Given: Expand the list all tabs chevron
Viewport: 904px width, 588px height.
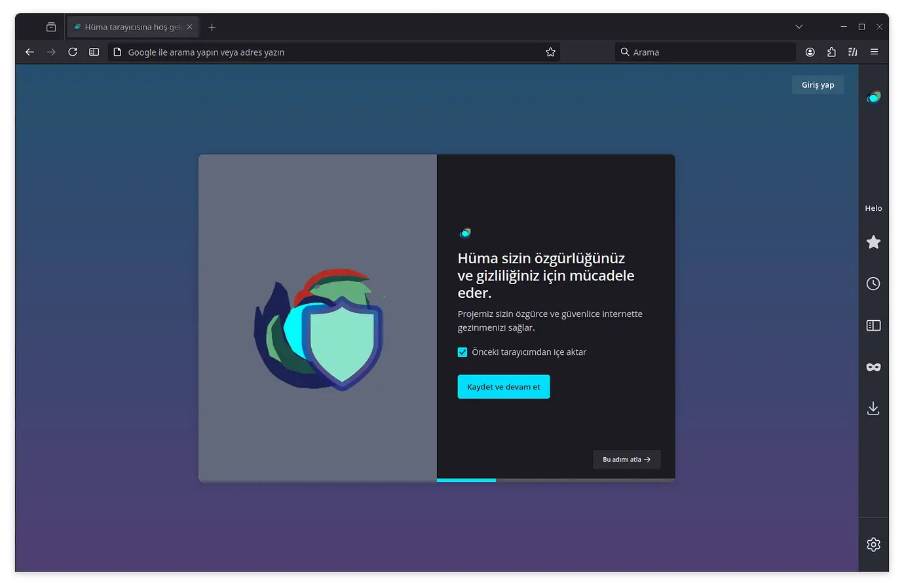Looking at the screenshot, I should pyautogui.click(x=799, y=27).
